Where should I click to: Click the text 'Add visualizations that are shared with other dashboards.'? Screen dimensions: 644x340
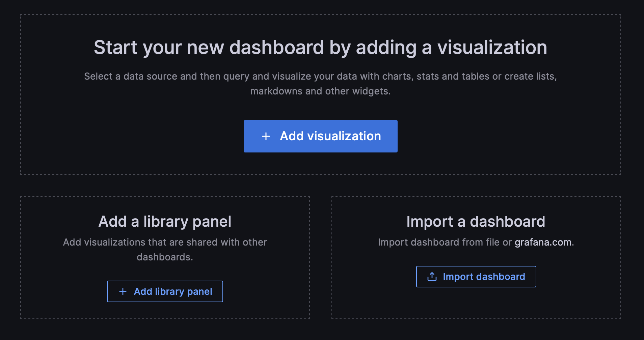(165, 250)
